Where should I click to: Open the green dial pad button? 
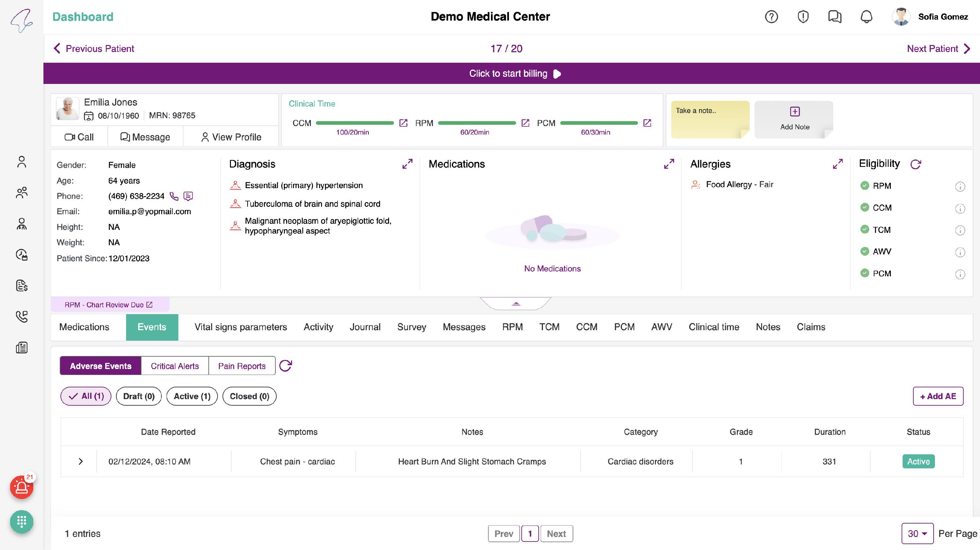pyautogui.click(x=22, y=522)
